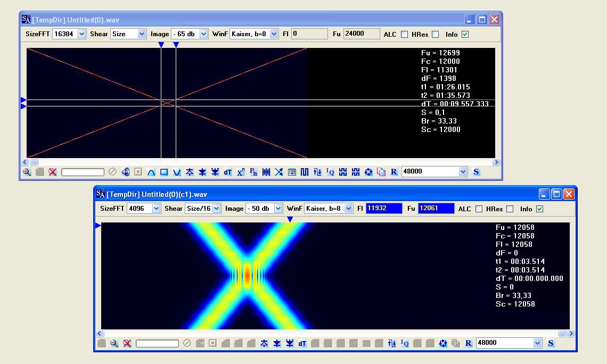The height and width of the screenshot is (364, 607).
Task: Click the red X magnifier icon in the lower window
Action: tap(127, 343)
